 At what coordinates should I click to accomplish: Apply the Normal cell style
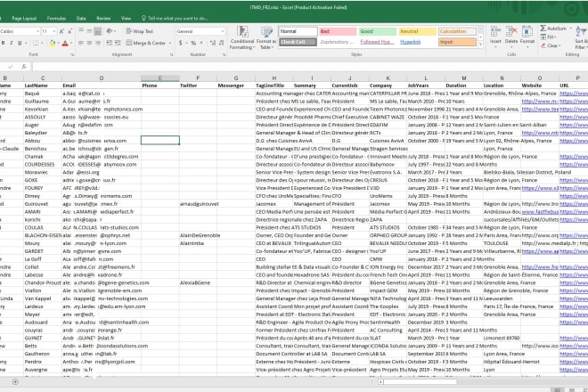tap(298, 31)
